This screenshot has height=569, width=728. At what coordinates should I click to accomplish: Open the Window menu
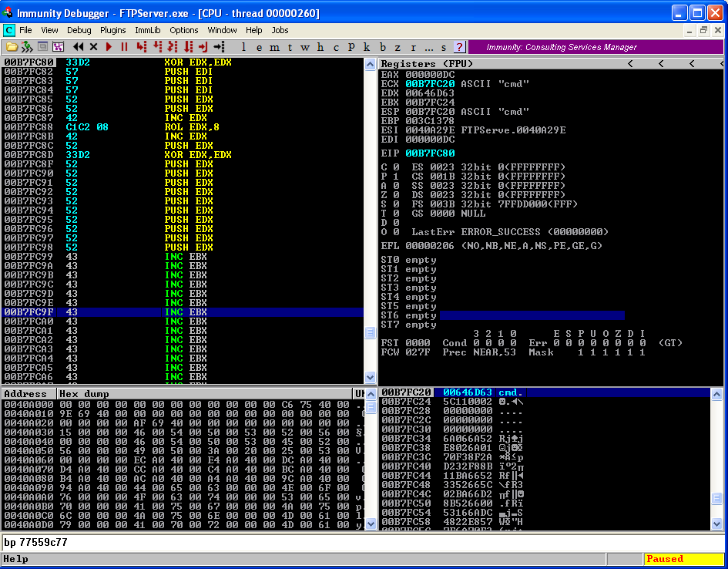click(x=222, y=30)
